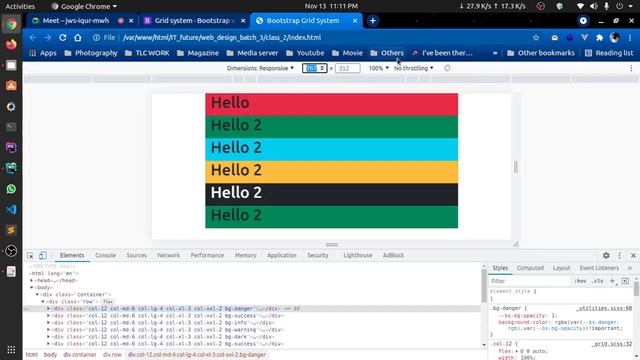The width and height of the screenshot is (640, 360).
Task: Click the viewport height input field
Action: [347, 68]
